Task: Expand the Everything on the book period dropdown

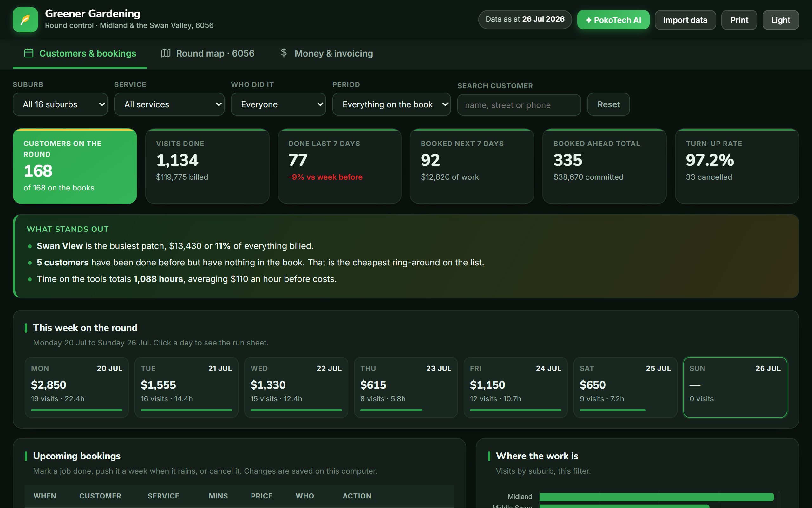Action: click(x=391, y=104)
